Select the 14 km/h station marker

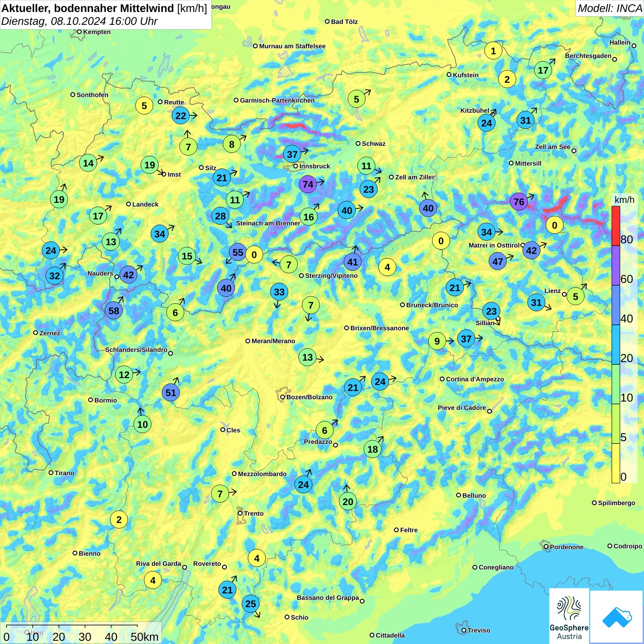pos(88,163)
